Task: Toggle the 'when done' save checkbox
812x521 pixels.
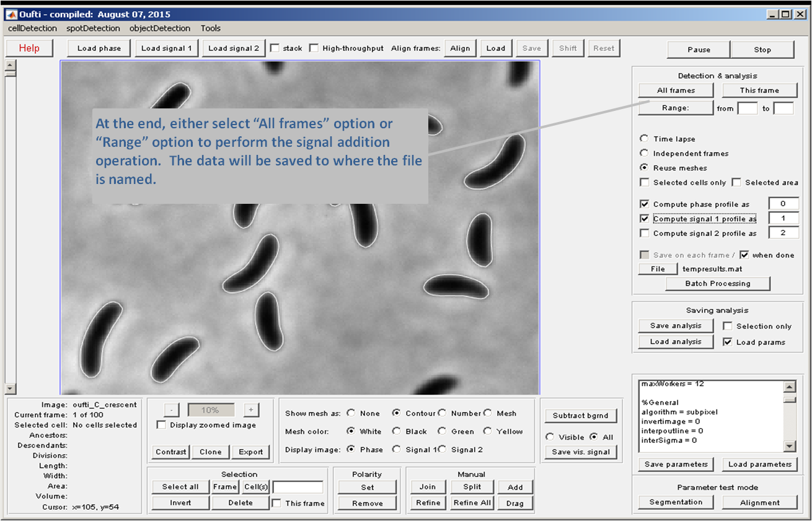Action: (x=744, y=255)
